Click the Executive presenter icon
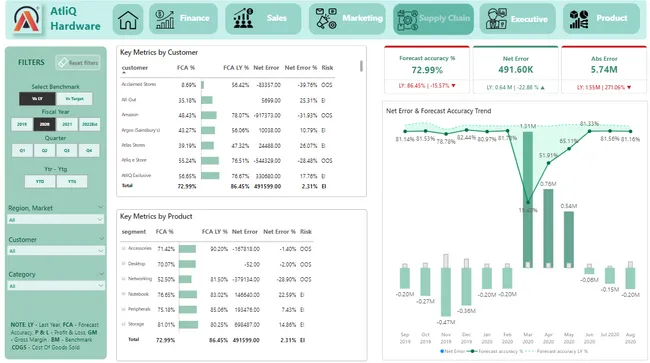The height and width of the screenshot is (363, 650). [497, 19]
